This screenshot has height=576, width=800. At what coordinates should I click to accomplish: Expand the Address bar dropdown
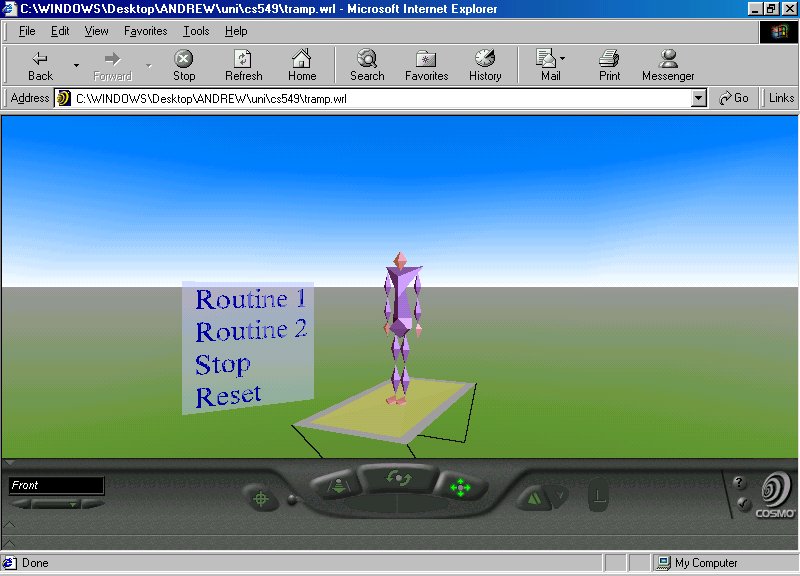coord(698,98)
